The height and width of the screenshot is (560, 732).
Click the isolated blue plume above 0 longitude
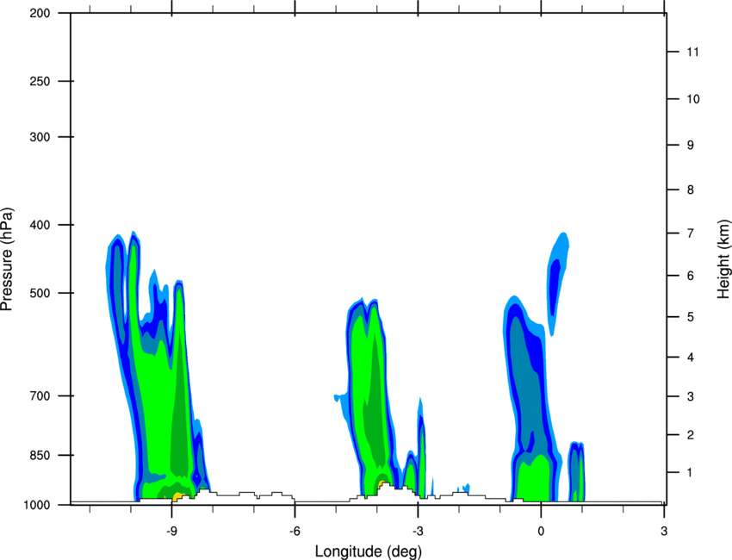point(557,283)
